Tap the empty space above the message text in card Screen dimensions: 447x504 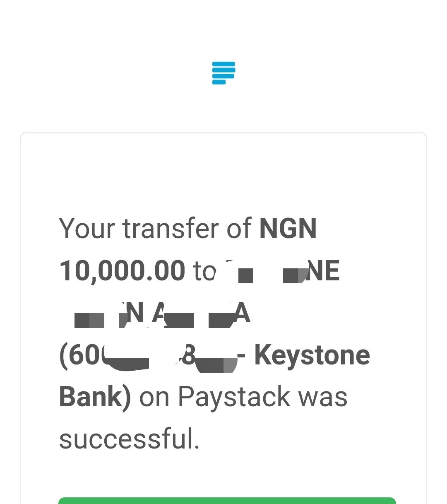tap(223, 174)
